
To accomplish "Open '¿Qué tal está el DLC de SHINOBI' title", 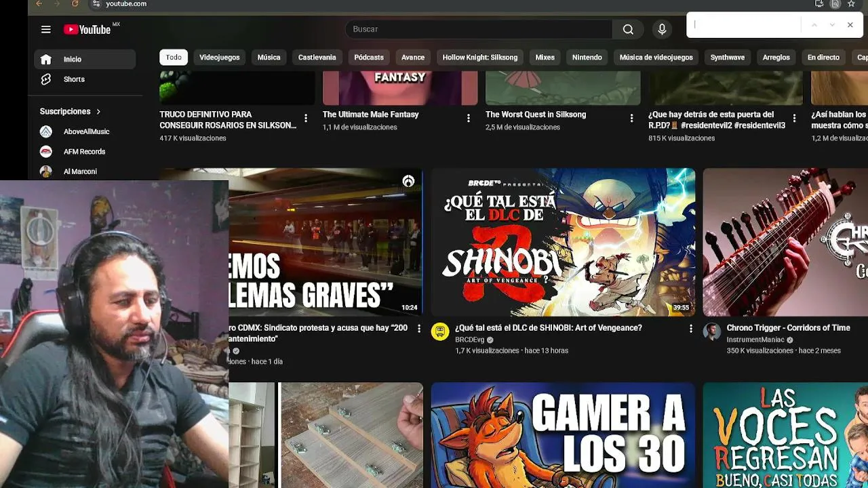I will tap(549, 328).
